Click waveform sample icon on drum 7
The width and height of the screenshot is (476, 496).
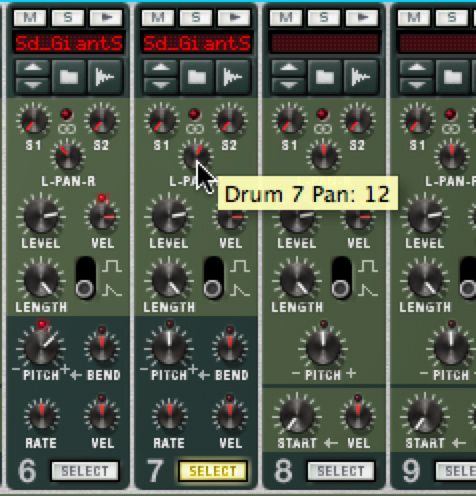(x=233, y=77)
